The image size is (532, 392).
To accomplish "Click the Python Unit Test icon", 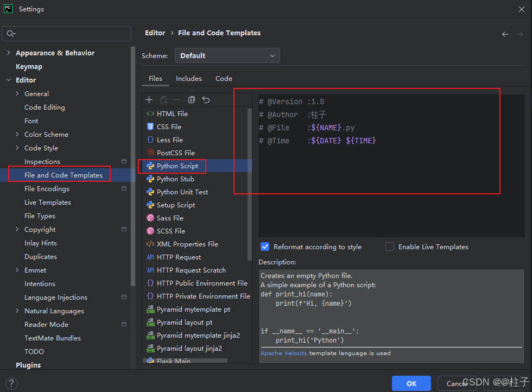I will pyautogui.click(x=150, y=192).
